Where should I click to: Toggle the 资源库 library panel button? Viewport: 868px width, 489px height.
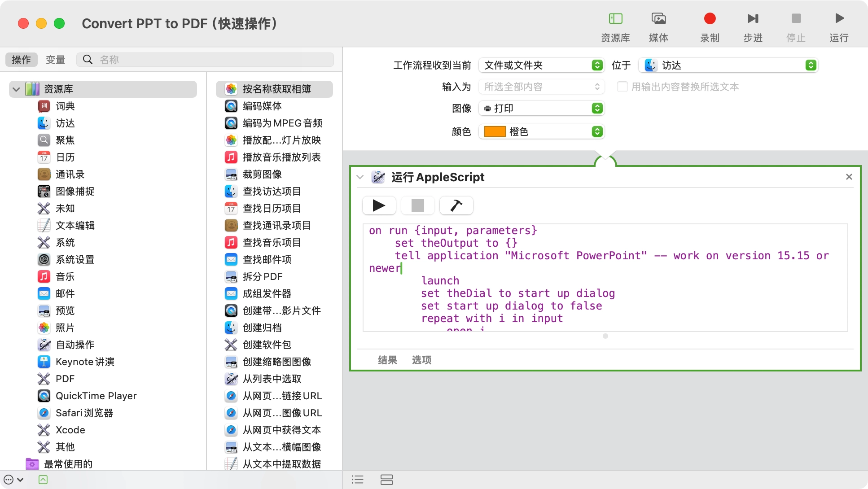[x=615, y=27]
